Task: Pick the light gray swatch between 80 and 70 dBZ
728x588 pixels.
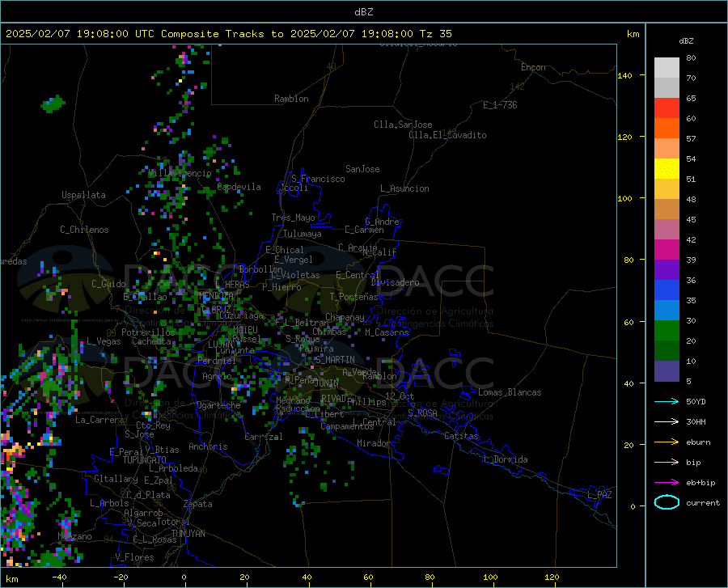Action: 667,68
